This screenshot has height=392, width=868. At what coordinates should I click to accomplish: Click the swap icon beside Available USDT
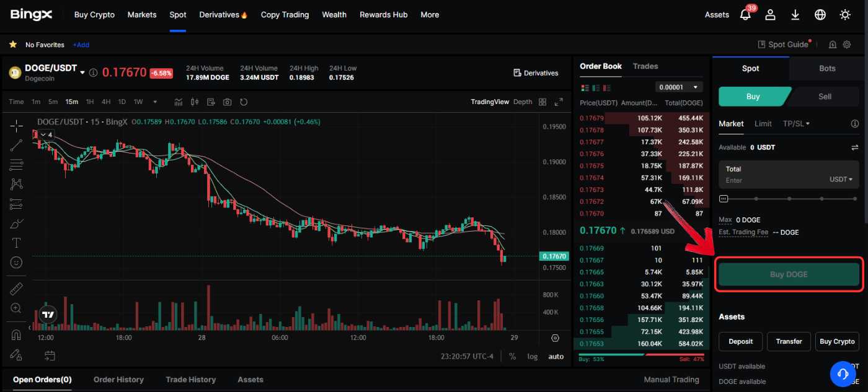[855, 147]
